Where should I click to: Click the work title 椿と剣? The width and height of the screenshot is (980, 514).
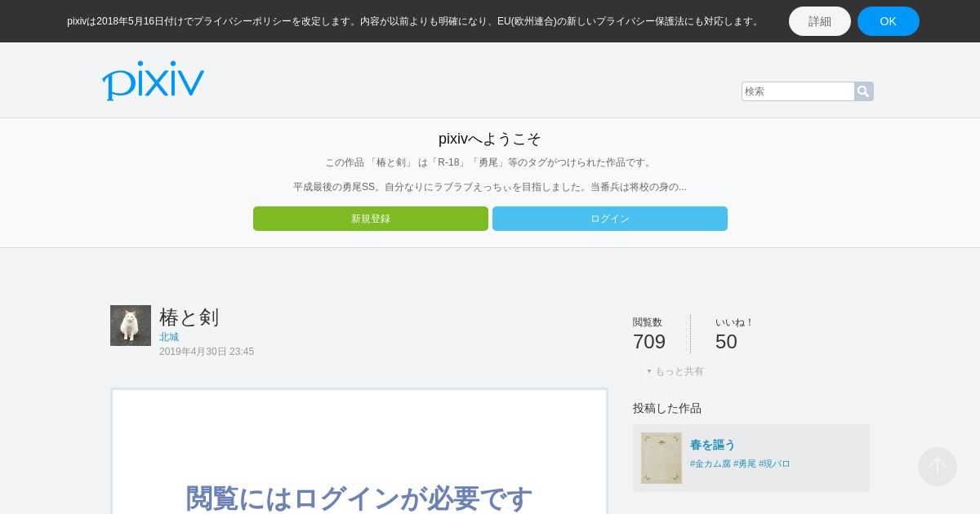coord(189,317)
